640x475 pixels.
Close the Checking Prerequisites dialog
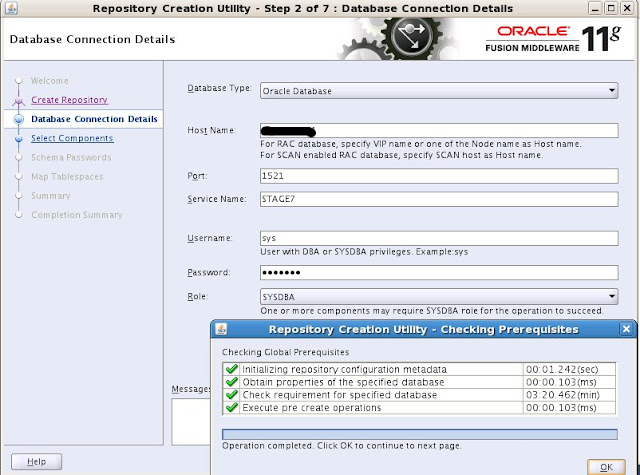[x=626, y=329]
